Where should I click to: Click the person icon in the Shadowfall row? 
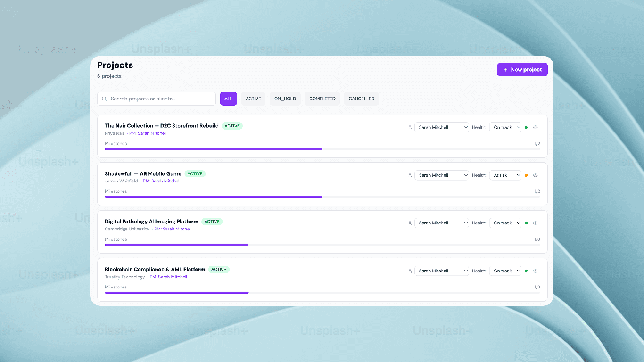[410, 175]
